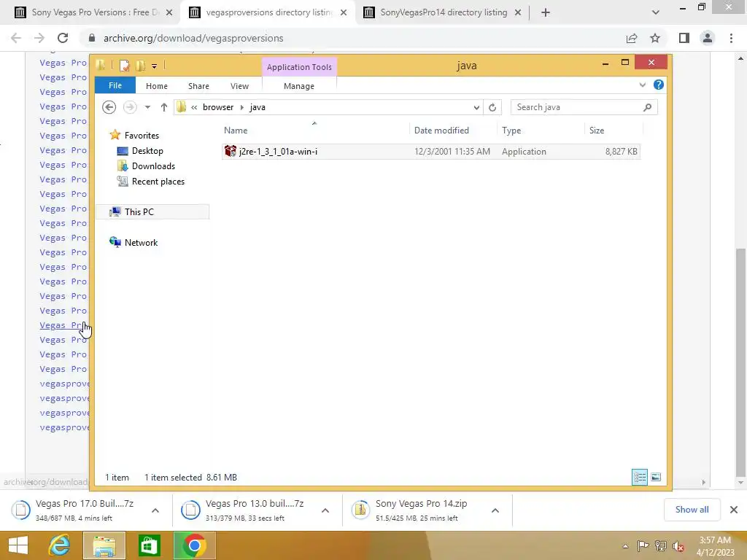Open a new Chrome tab
This screenshot has height=560, width=747.
[546, 12]
